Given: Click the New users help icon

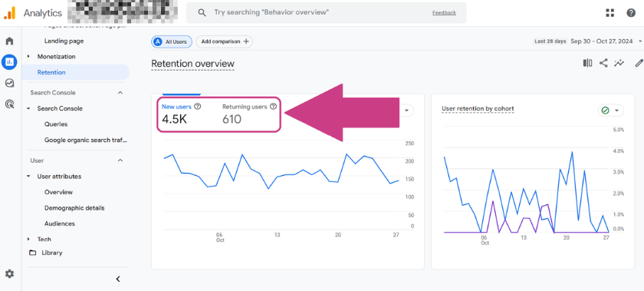Looking at the screenshot, I should coord(198,107).
